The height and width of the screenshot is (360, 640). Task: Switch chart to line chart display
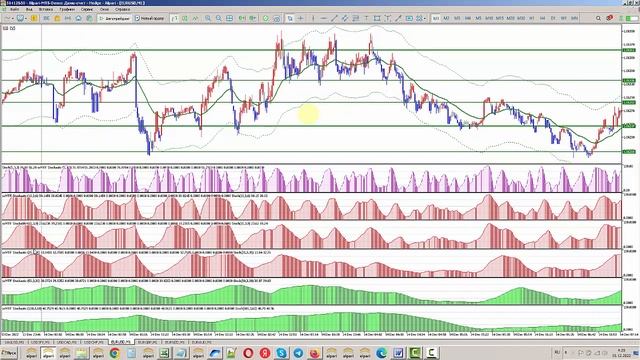point(196,18)
